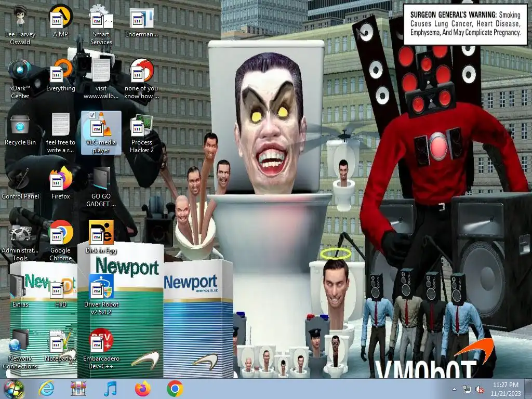Open the Control Panel desktop icon
This screenshot has width=532, height=399.
pos(20,183)
